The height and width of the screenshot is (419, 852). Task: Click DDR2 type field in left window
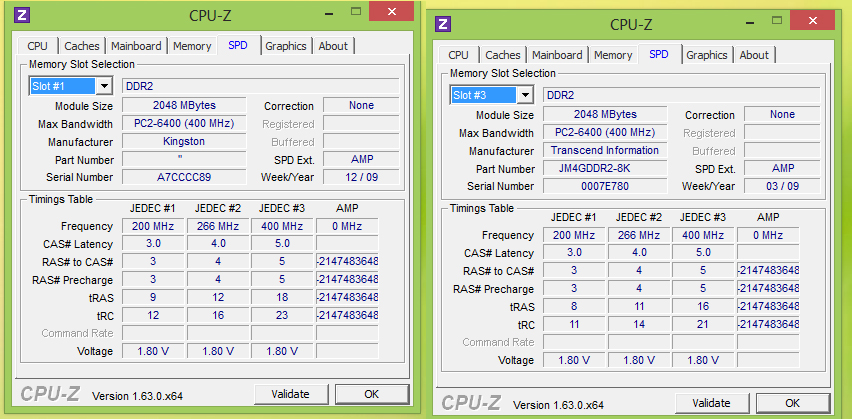pos(261,86)
